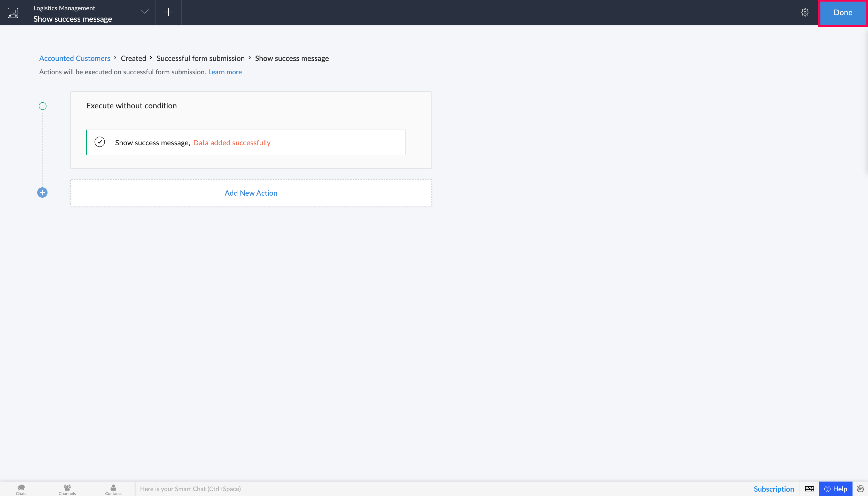The height and width of the screenshot is (496, 868).
Task: Click the keyboard shortcuts icon
Action: click(x=809, y=489)
